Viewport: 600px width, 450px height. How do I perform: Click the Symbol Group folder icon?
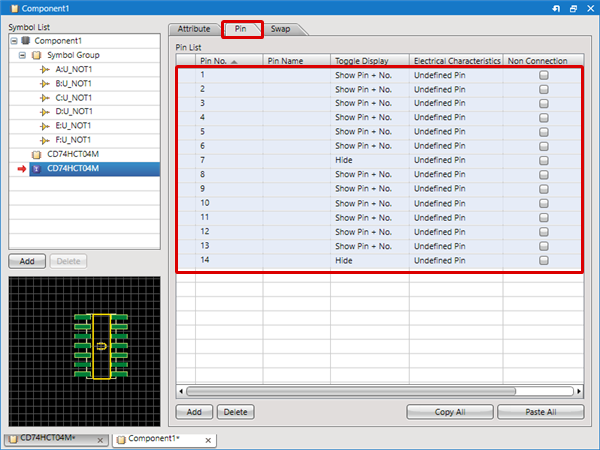click(36, 55)
